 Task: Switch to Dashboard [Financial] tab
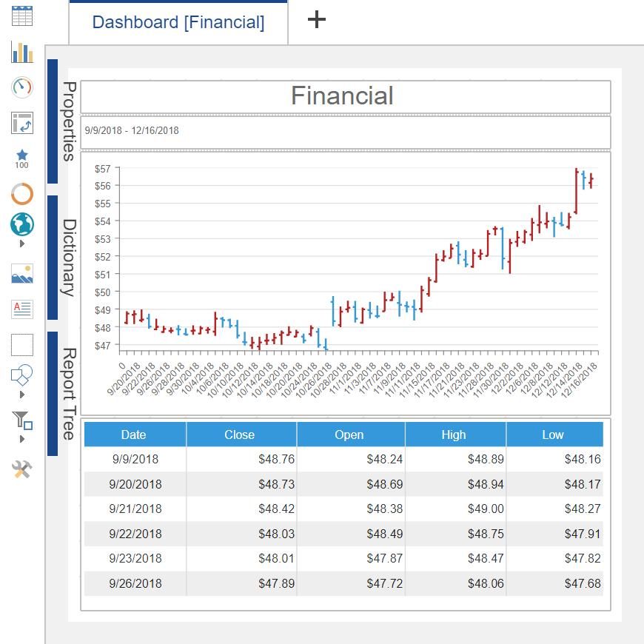point(178,23)
